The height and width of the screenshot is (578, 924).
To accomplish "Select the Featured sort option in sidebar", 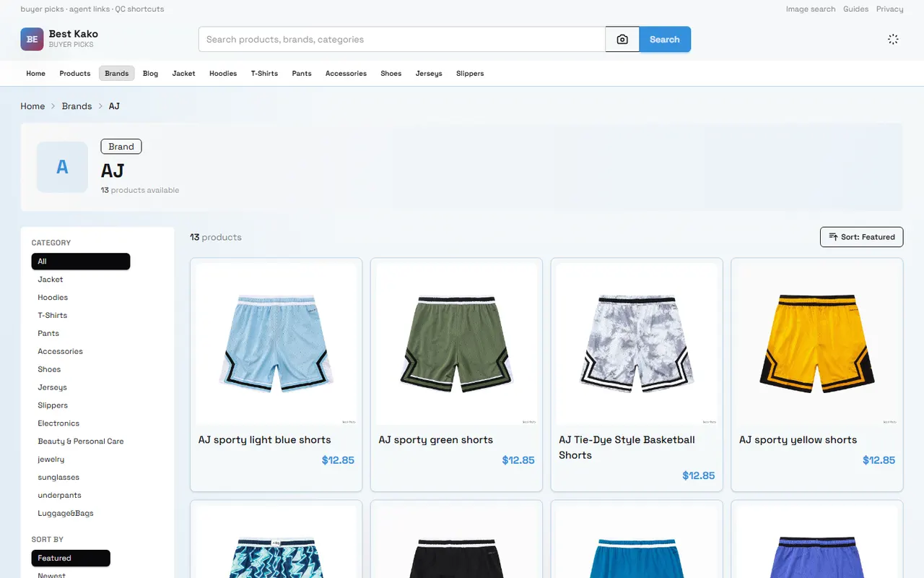I will click(x=71, y=558).
